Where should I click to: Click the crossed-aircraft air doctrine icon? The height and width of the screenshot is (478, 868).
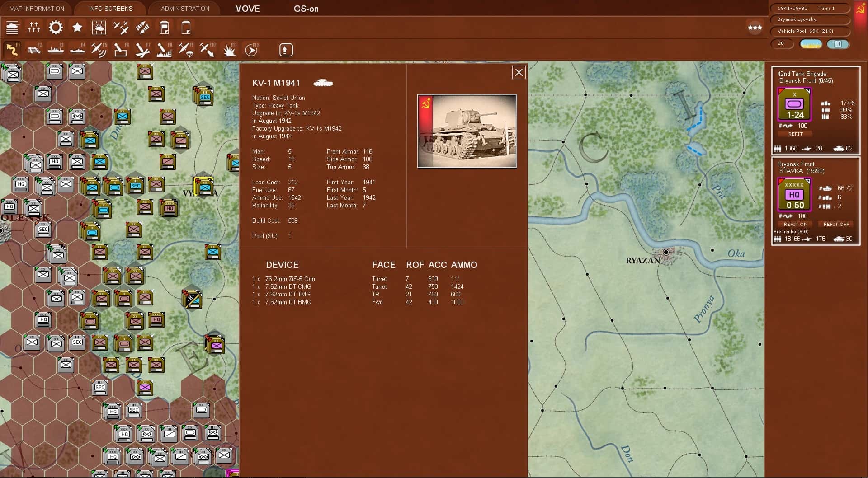point(121,27)
